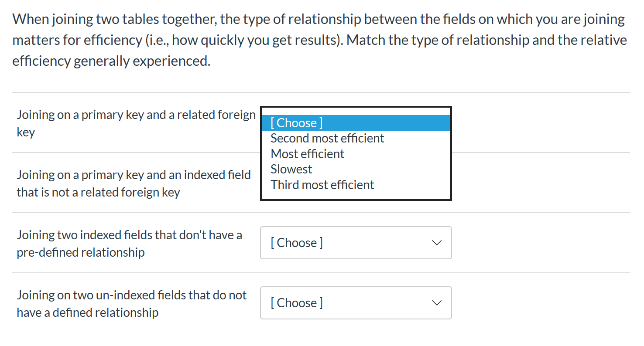644x346 pixels.
Task: Click the chevron on the third row's dropdown
Action: 437,243
